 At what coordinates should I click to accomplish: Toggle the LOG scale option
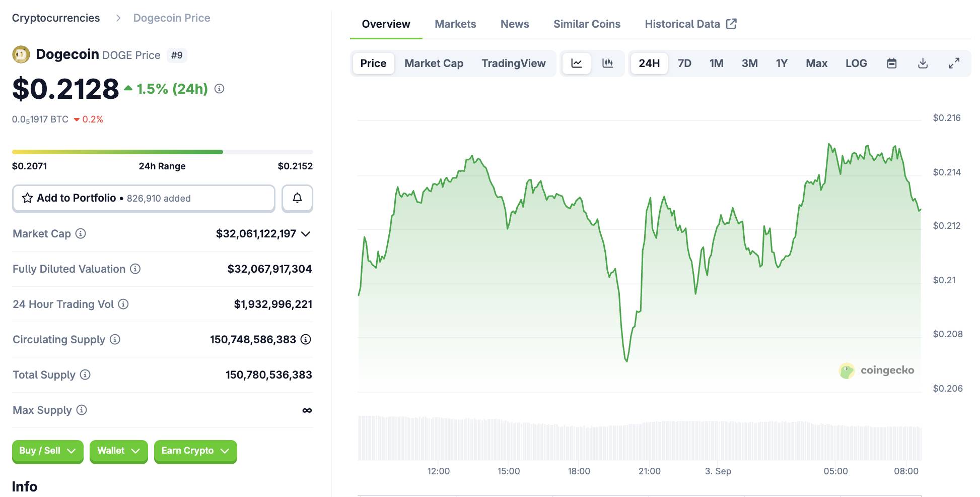tap(856, 63)
